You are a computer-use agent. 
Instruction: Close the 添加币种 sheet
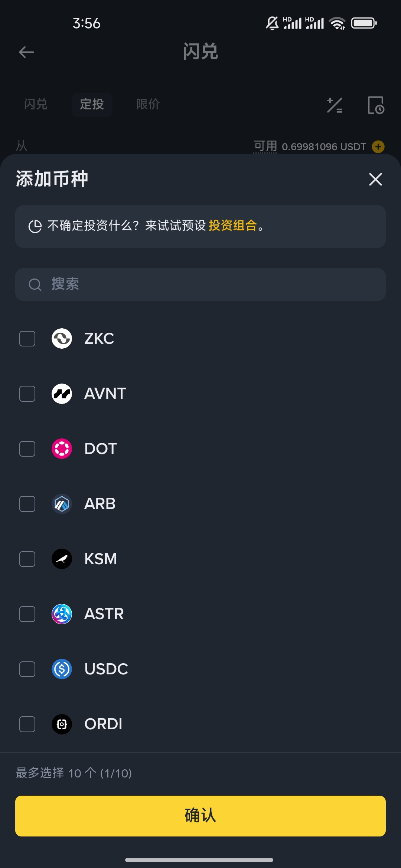[375, 179]
